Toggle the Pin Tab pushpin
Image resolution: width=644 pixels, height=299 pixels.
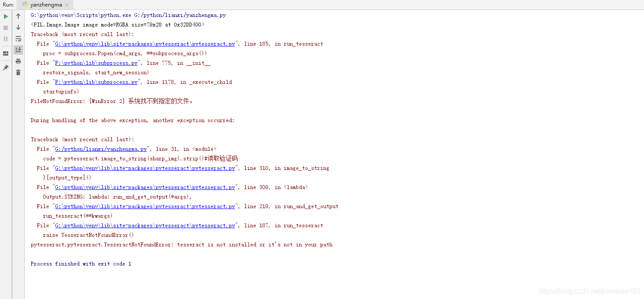(6, 68)
